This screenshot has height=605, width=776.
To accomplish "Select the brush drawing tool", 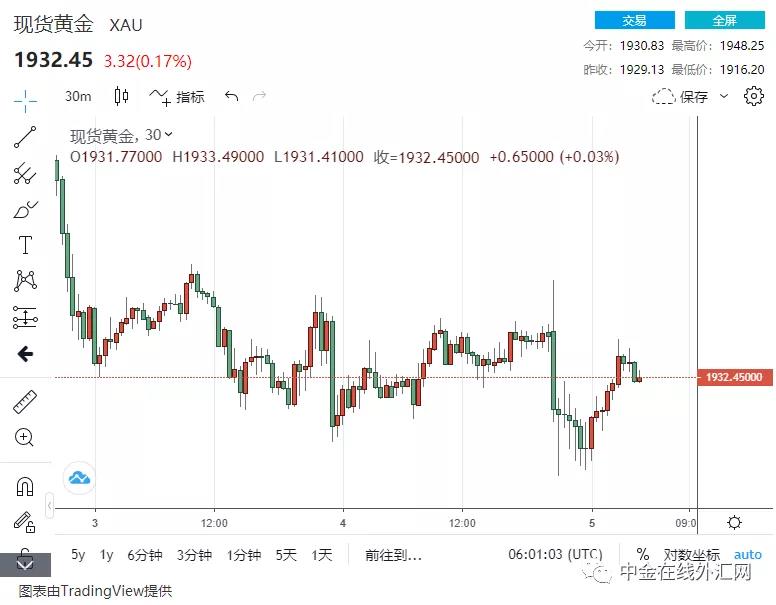I will pos(25,210).
